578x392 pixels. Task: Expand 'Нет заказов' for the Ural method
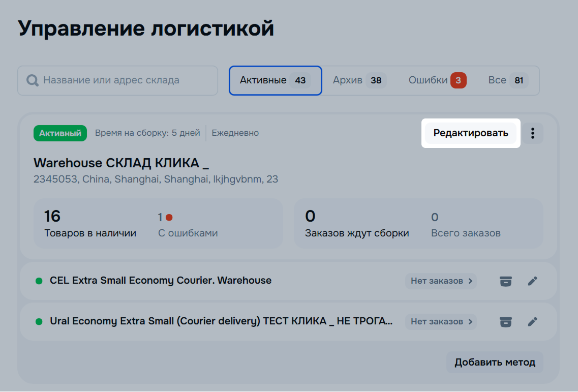pos(441,322)
